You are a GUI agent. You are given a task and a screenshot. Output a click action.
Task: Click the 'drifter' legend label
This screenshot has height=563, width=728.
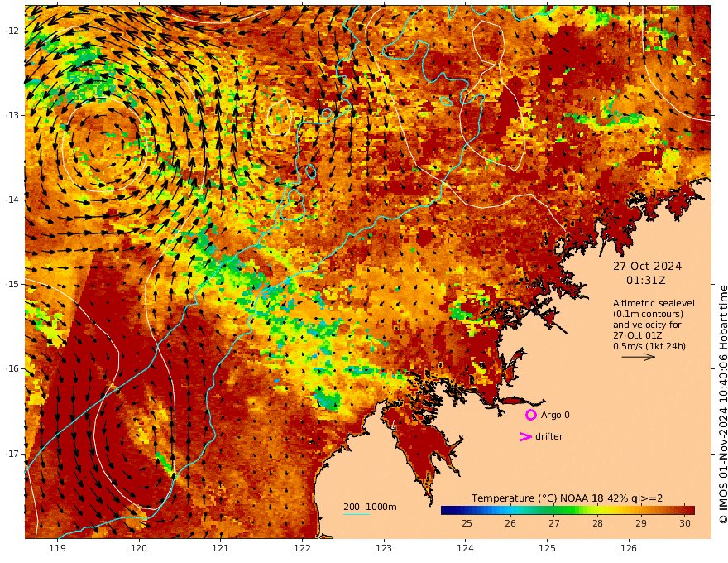549,436
